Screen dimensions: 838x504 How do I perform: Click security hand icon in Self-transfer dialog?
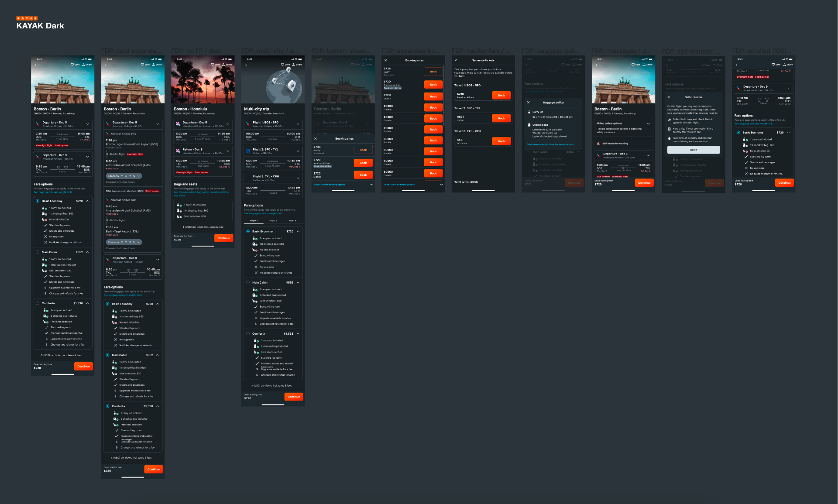669,138
